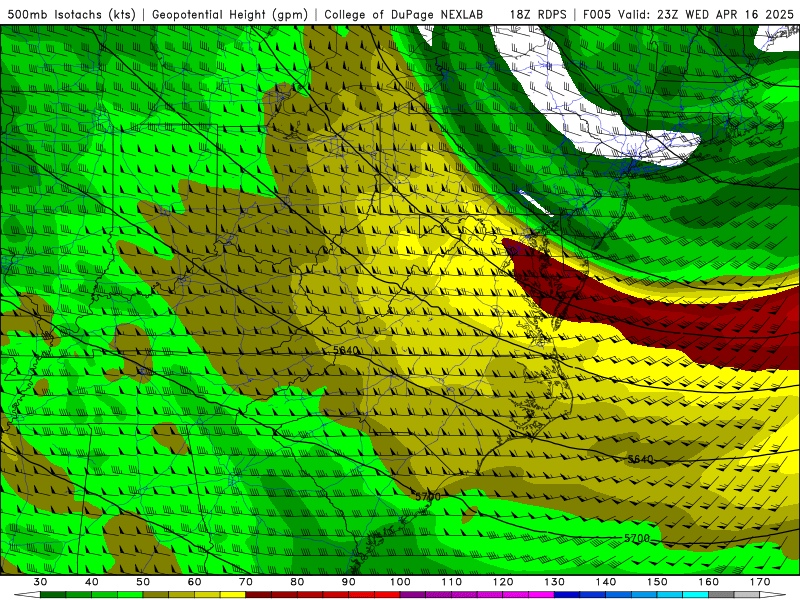Select the bright red 95-100 kt legend swatch
800x600 pixels.
pos(387,595)
